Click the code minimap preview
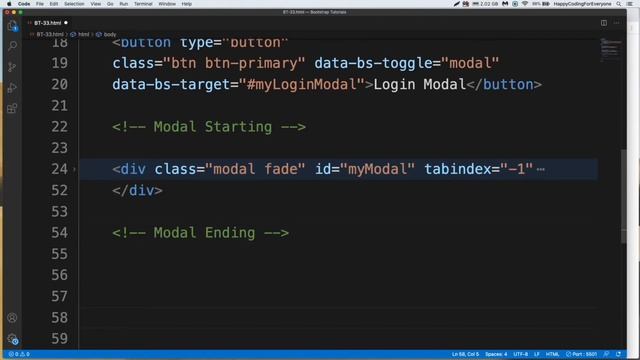 [x=611, y=49]
